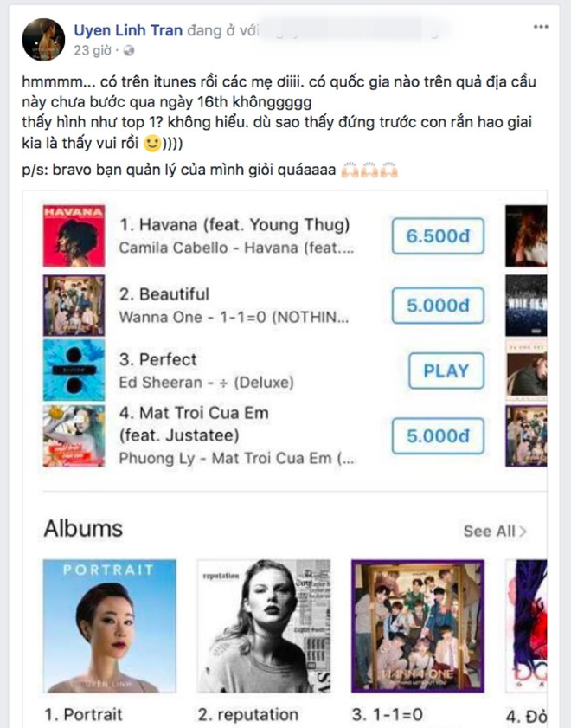Open the Ed Sheeran Divide cover art

(x=74, y=370)
